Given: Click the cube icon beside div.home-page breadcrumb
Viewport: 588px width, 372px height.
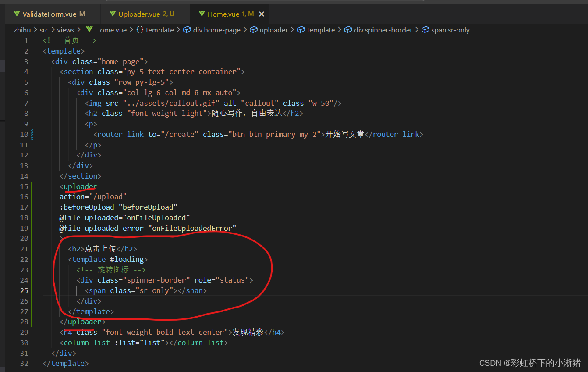Looking at the screenshot, I should point(187,30).
